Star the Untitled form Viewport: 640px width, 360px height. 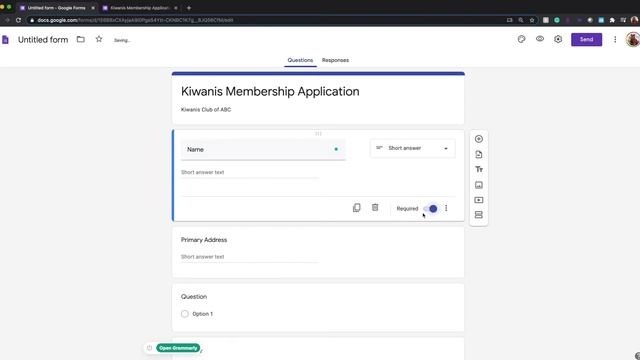[99, 39]
